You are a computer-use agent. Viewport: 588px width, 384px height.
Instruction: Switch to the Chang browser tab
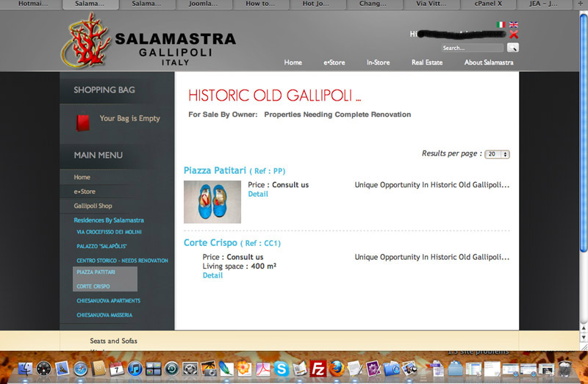[373, 4]
